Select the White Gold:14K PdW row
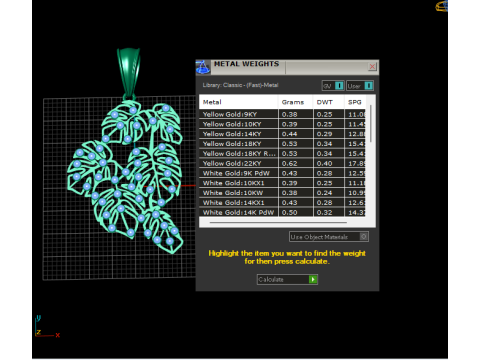Screen dimensions: 480x360 click(x=282, y=212)
